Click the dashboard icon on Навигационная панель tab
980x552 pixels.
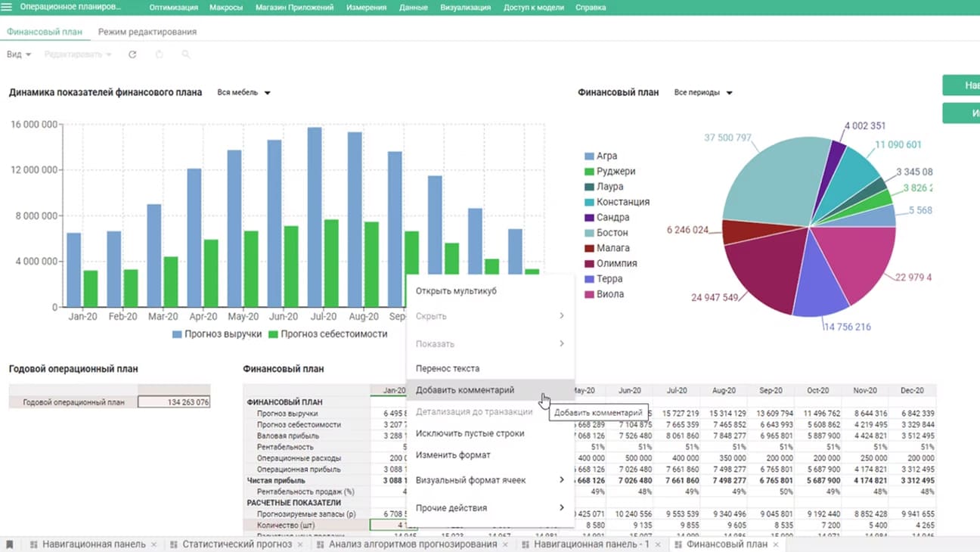[34, 544]
